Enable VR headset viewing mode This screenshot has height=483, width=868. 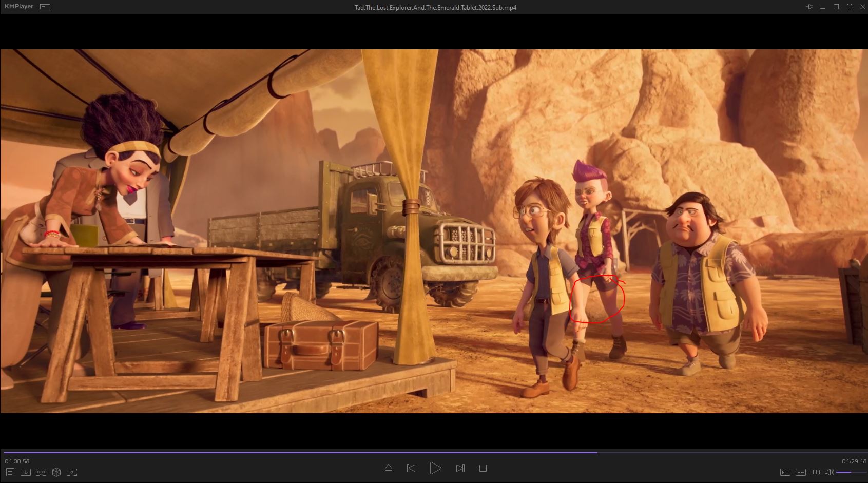(41, 472)
